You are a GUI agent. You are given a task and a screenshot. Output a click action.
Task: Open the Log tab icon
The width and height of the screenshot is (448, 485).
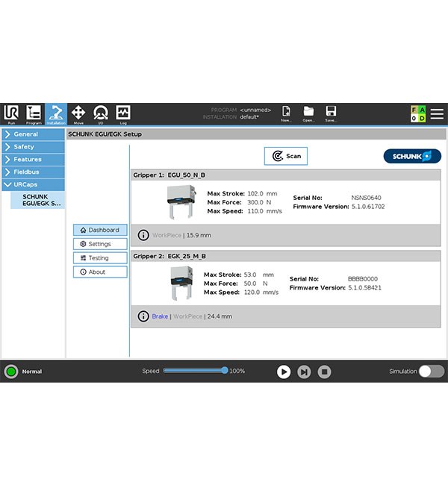(123, 114)
